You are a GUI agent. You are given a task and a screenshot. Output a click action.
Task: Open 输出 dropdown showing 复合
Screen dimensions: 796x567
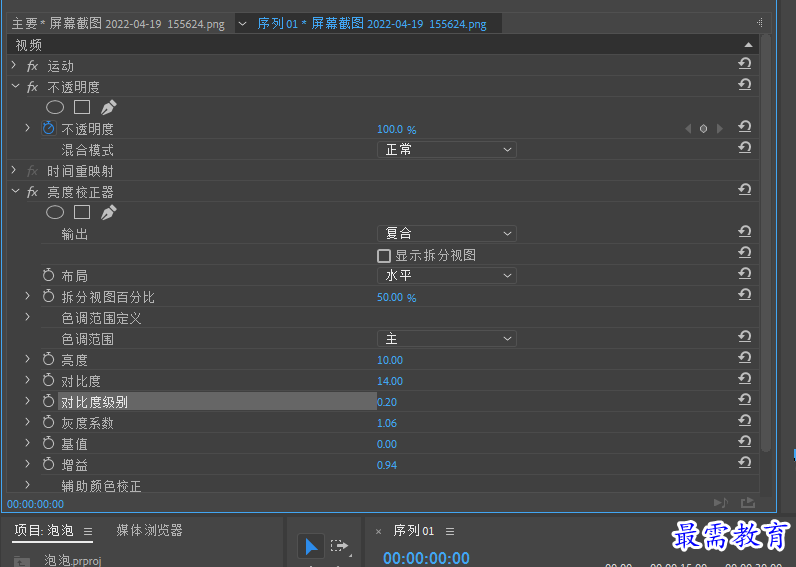(x=447, y=234)
